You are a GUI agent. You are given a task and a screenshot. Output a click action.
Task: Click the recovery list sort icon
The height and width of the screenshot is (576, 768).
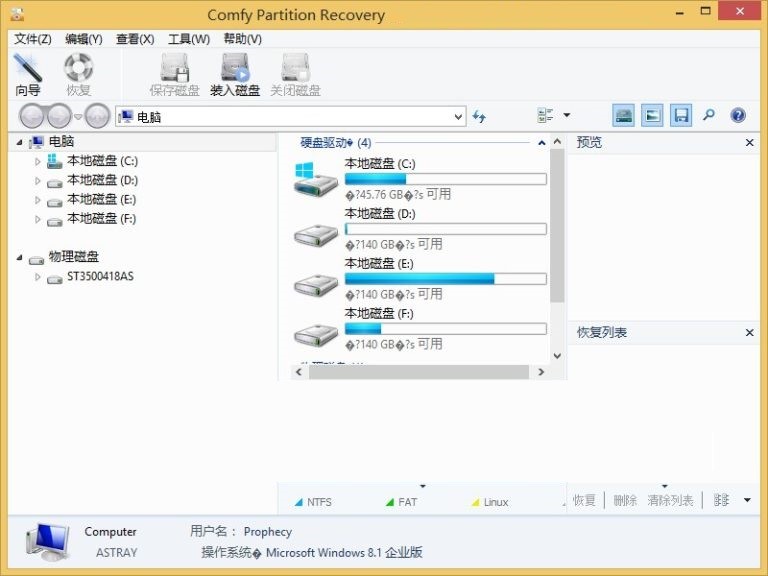[721, 500]
